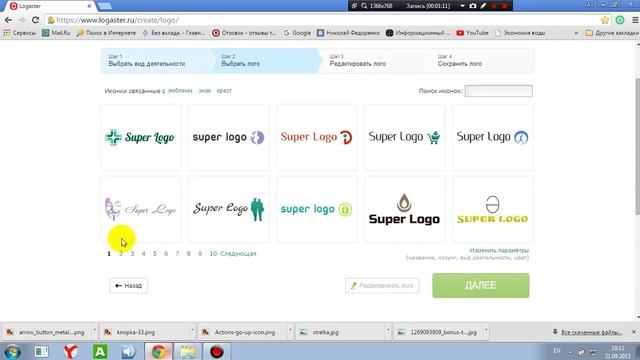This screenshot has width=640, height=360.
Task: Click the 'Назад' back button
Action: (129, 285)
